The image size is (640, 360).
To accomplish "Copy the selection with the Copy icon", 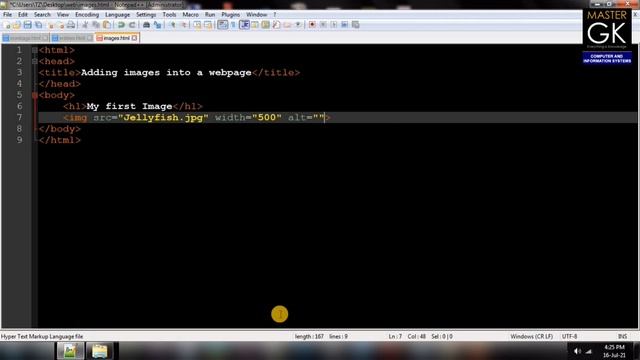I will coord(96,25).
